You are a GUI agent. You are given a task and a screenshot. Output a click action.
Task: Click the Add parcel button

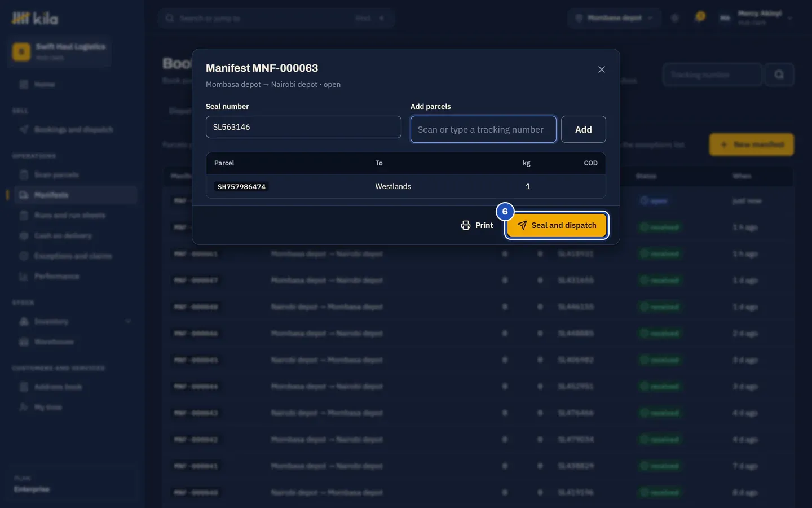pyautogui.click(x=583, y=129)
